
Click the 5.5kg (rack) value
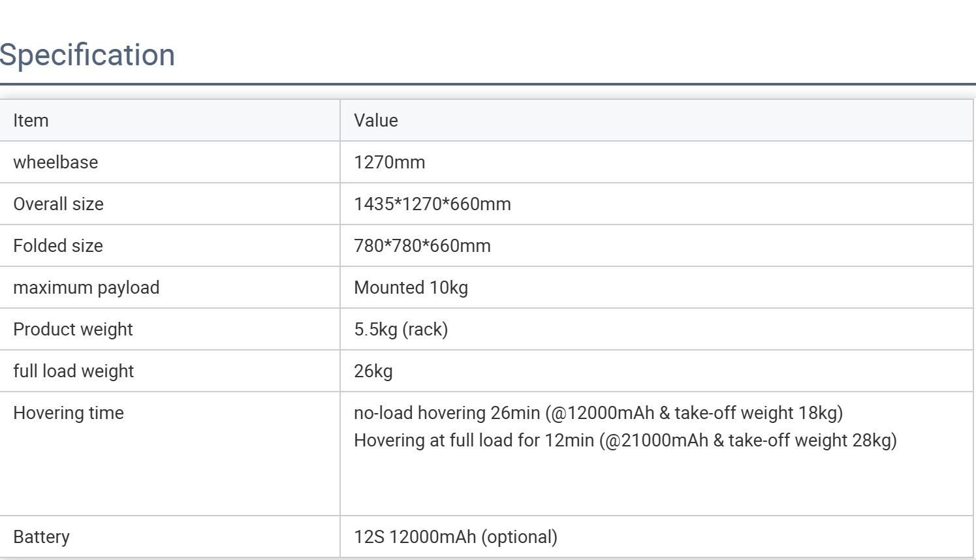click(401, 330)
